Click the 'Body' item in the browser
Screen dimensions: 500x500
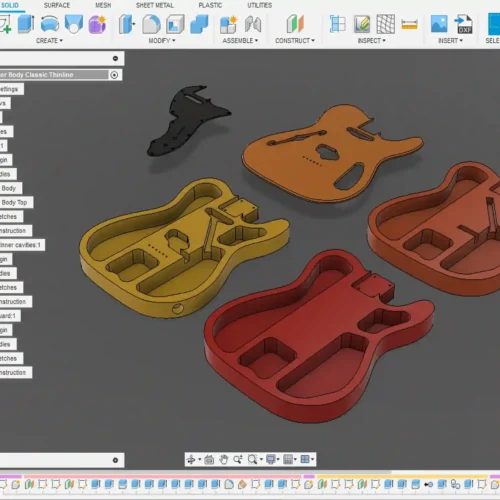(11, 188)
